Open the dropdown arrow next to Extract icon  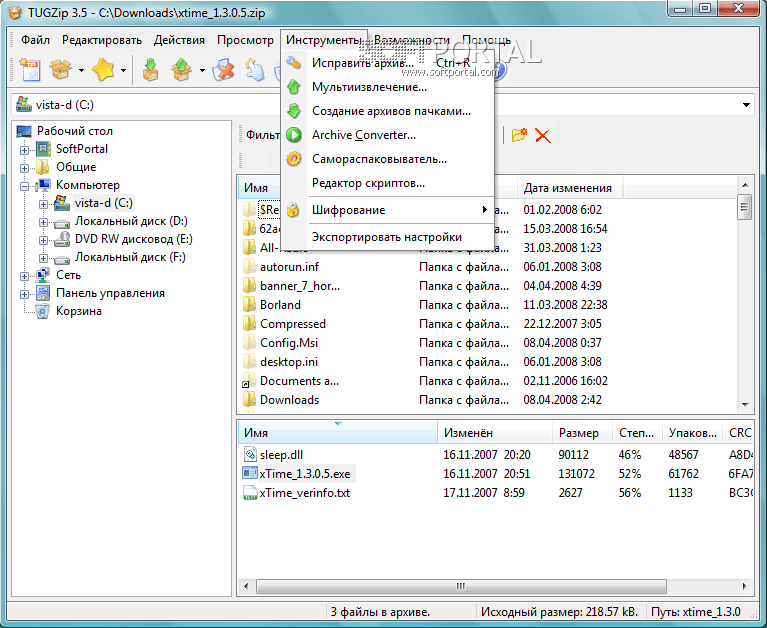[202, 71]
